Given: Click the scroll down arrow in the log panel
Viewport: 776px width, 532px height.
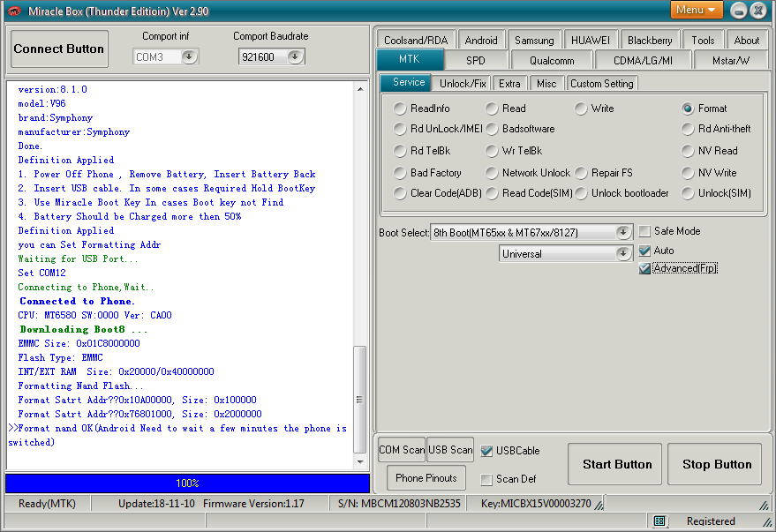Looking at the screenshot, I should coord(360,461).
